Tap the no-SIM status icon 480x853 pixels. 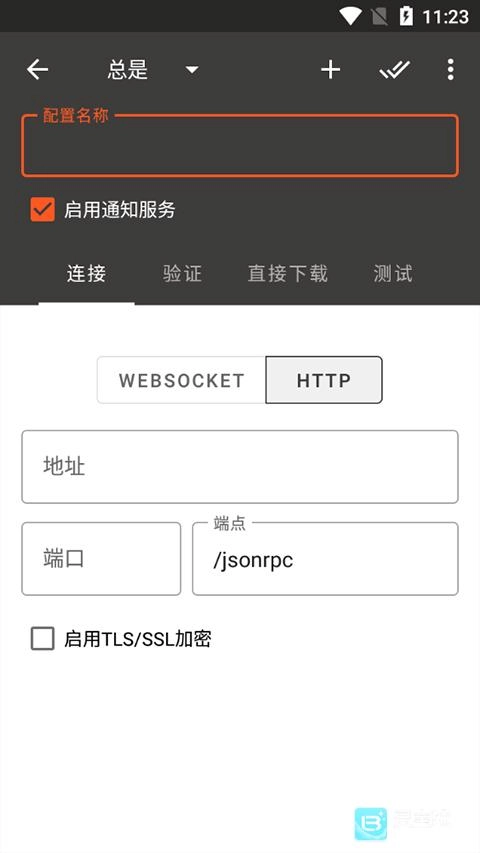point(379,17)
